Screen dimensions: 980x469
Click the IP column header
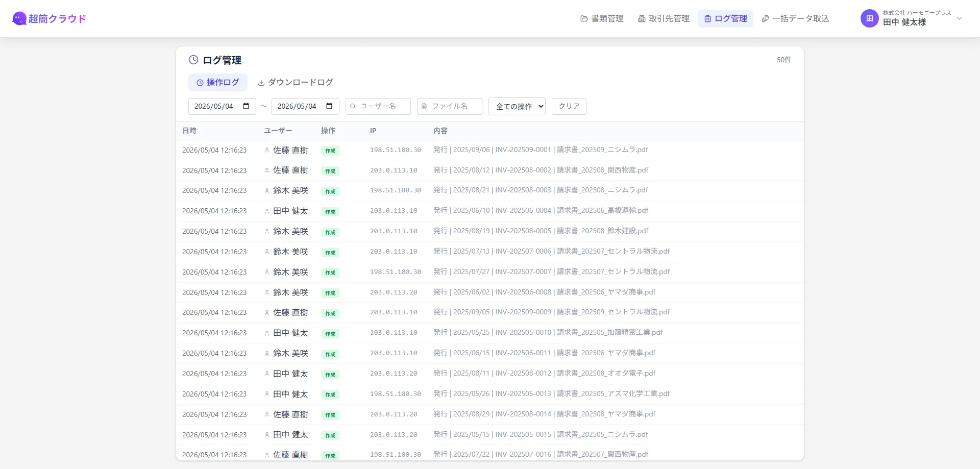[x=373, y=131]
